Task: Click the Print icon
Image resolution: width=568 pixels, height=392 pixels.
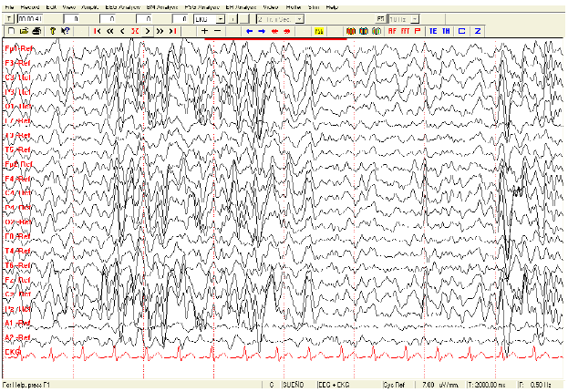Action: (36, 31)
